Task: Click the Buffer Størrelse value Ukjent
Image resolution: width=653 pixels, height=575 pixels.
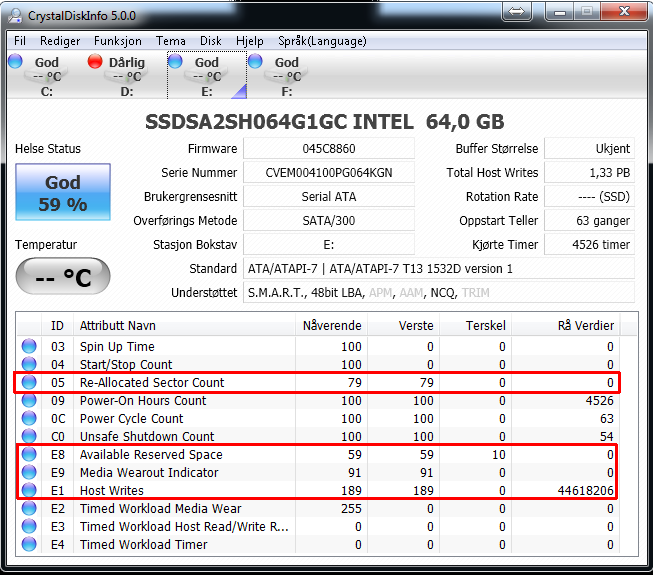Action: pos(590,149)
